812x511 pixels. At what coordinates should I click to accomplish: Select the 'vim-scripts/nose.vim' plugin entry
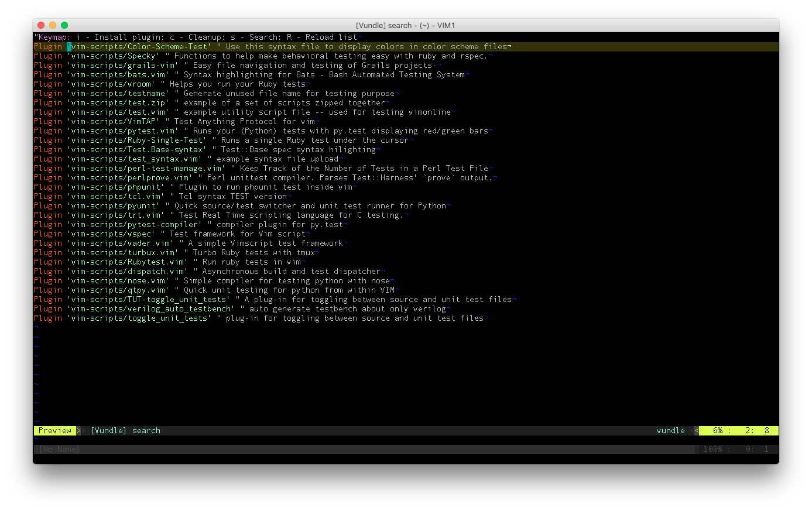tap(214, 281)
